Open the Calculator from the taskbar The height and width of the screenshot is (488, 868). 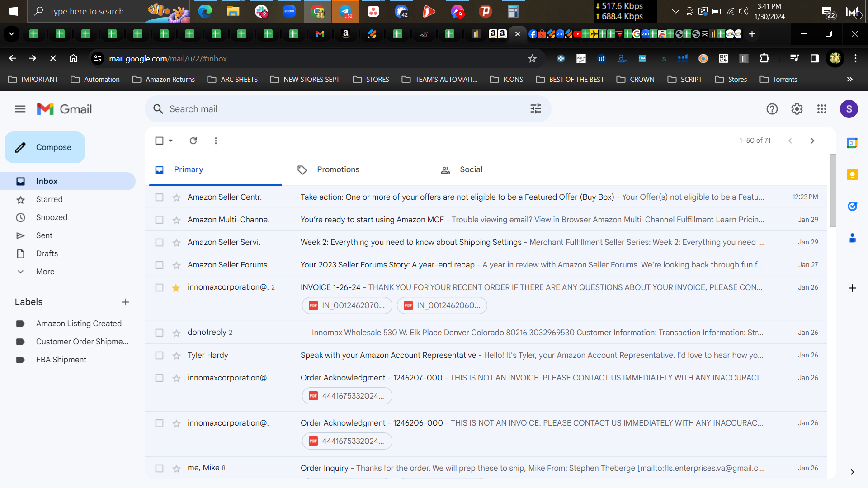513,11
